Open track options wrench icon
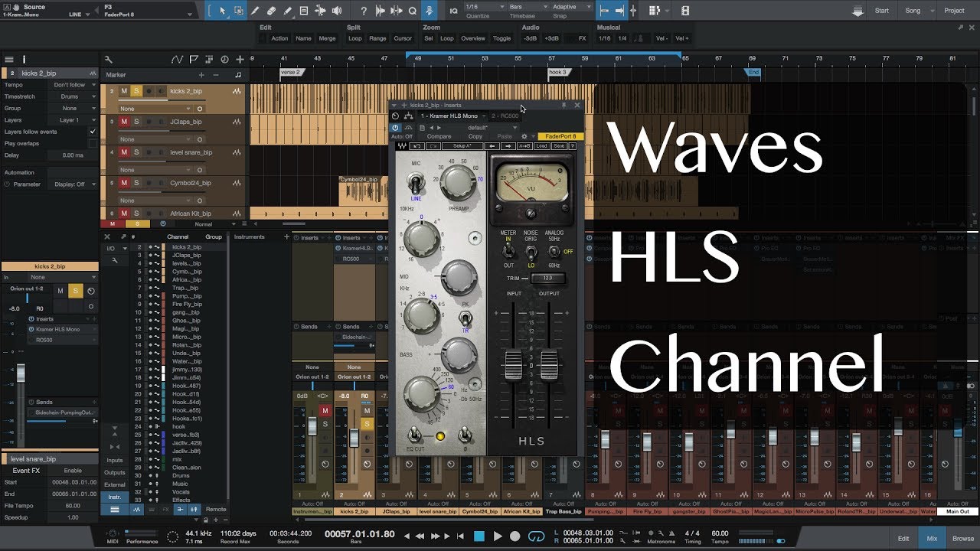The image size is (980, 551). click(108, 59)
